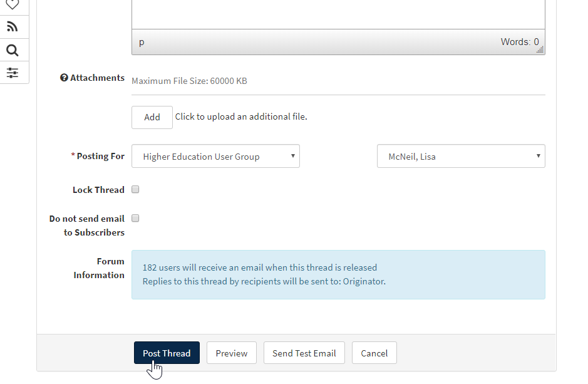Open the sliders settings icon in sidebar

click(x=13, y=73)
